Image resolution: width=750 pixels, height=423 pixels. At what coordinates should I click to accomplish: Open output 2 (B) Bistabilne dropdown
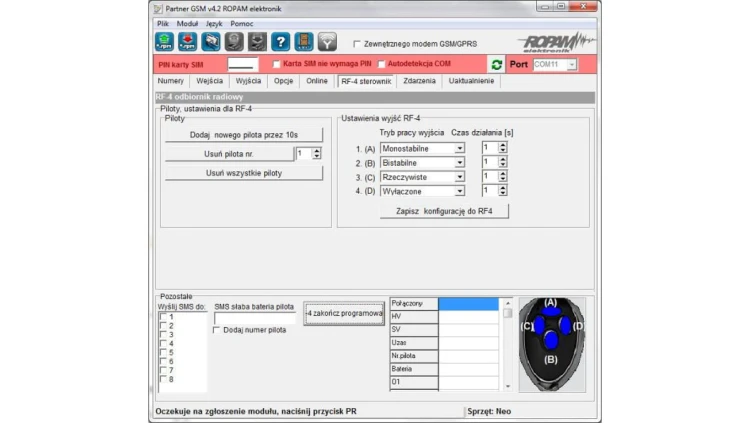[459, 163]
